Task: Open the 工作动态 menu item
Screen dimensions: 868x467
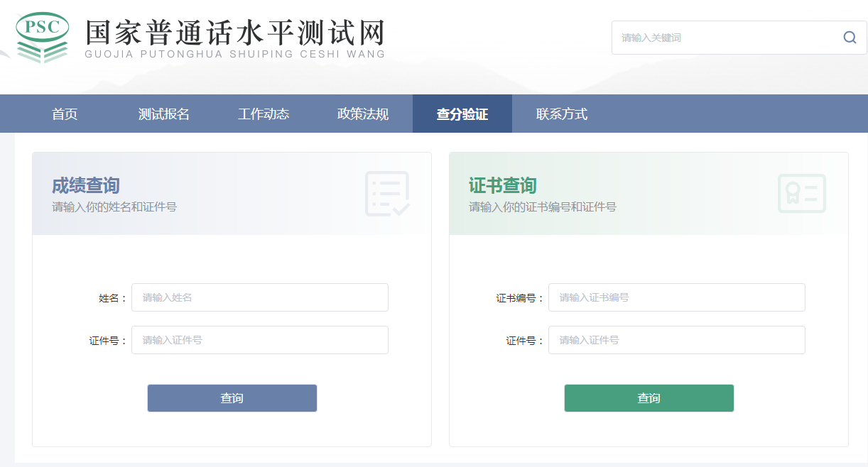Action: (264, 114)
